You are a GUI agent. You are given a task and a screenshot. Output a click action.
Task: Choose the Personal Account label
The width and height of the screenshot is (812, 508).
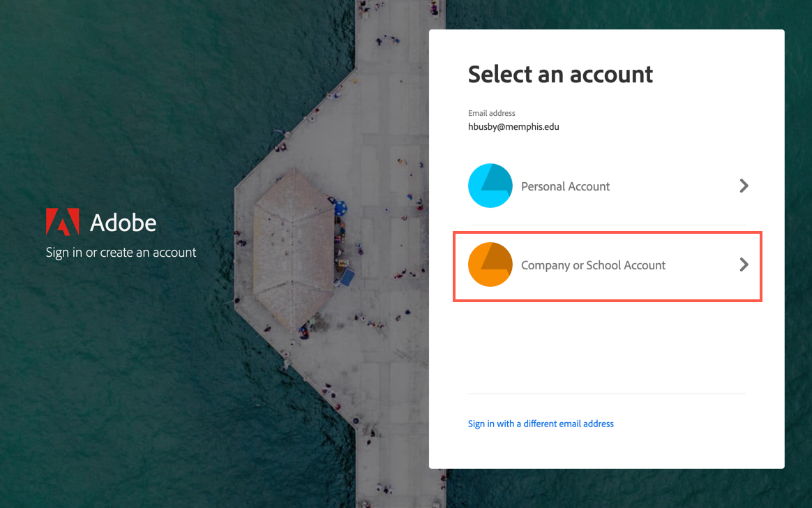coord(565,186)
